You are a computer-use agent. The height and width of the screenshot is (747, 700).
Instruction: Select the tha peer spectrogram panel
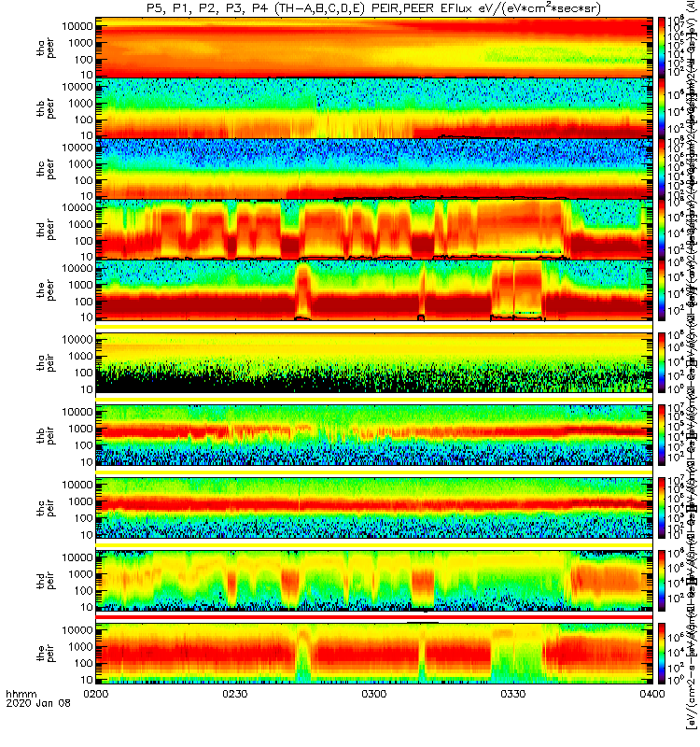click(374, 48)
